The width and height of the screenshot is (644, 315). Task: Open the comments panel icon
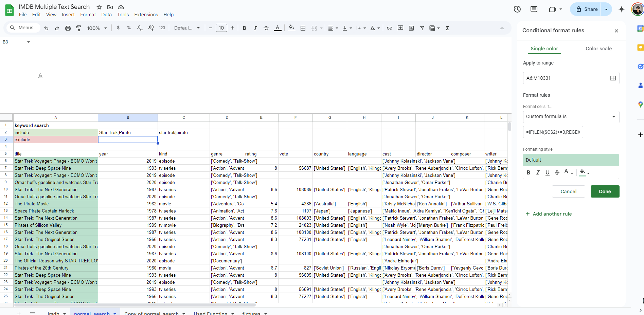pos(534,9)
